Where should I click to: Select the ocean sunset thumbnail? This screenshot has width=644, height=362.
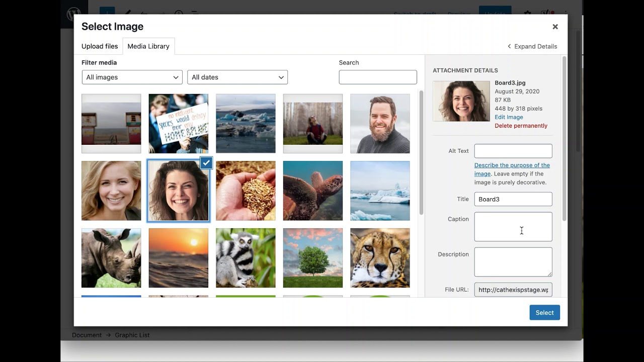point(179,258)
